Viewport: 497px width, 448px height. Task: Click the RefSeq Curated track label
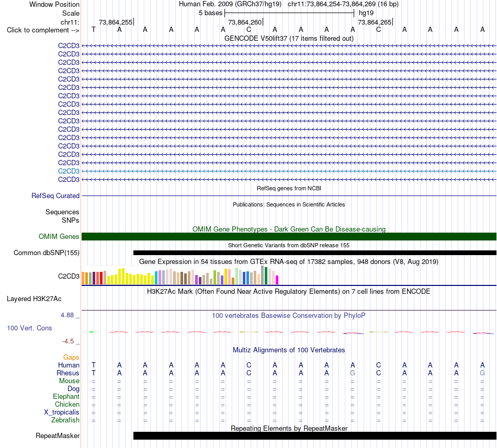[55, 196]
